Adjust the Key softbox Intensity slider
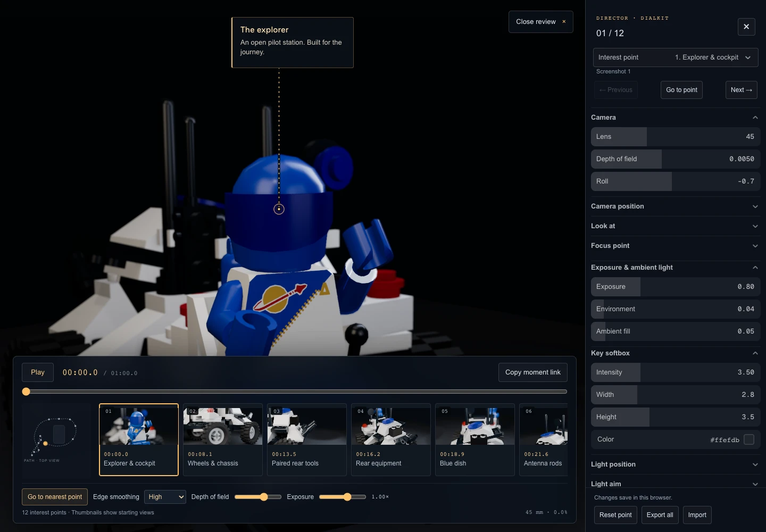766x532 pixels. tap(676, 372)
